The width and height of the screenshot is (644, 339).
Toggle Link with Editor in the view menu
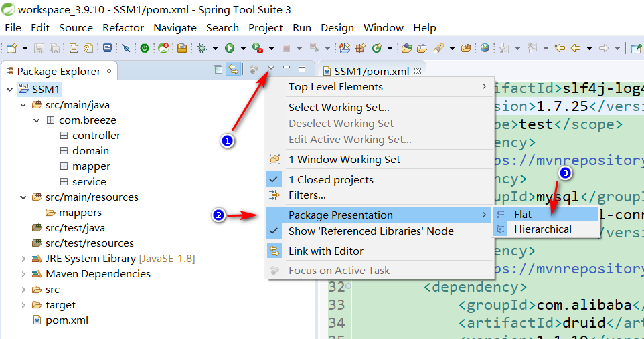click(379, 251)
